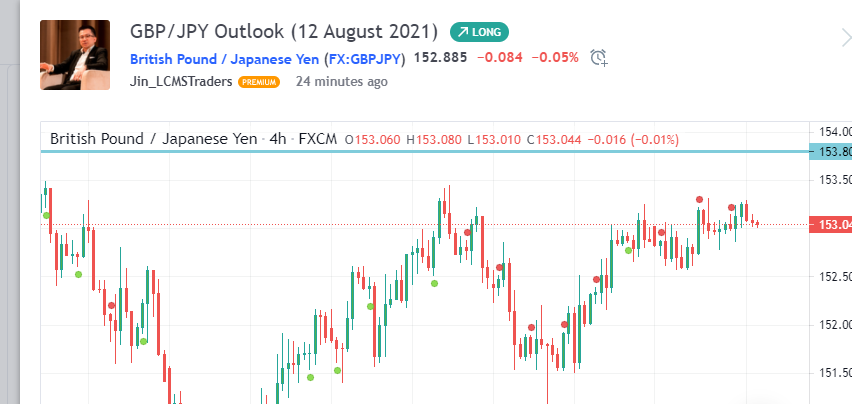Click the FXCM source label in the legend
Screen dimensions: 852x404
point(318,138)
